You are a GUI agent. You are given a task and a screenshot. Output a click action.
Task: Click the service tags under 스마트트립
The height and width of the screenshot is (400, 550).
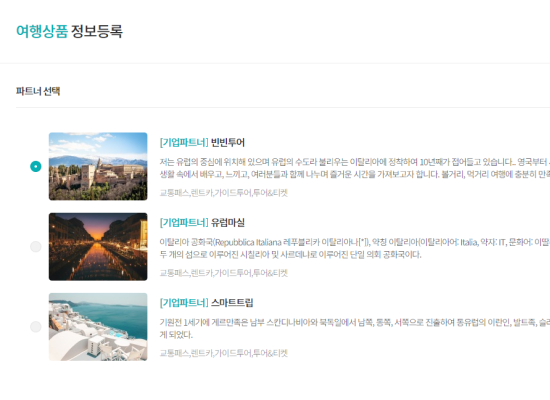point(223,353)
